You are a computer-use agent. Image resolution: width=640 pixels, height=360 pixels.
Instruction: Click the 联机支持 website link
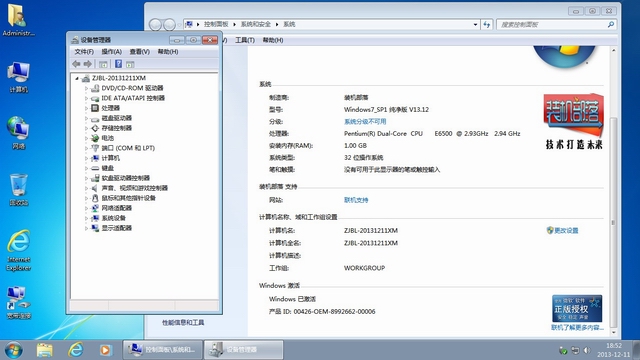(356, 200)
